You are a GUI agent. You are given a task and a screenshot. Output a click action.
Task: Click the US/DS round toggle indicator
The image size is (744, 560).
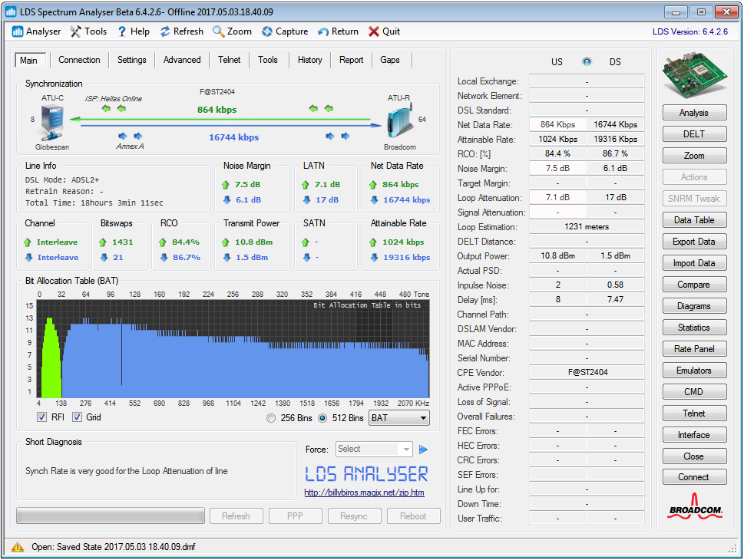click(587, 62)
